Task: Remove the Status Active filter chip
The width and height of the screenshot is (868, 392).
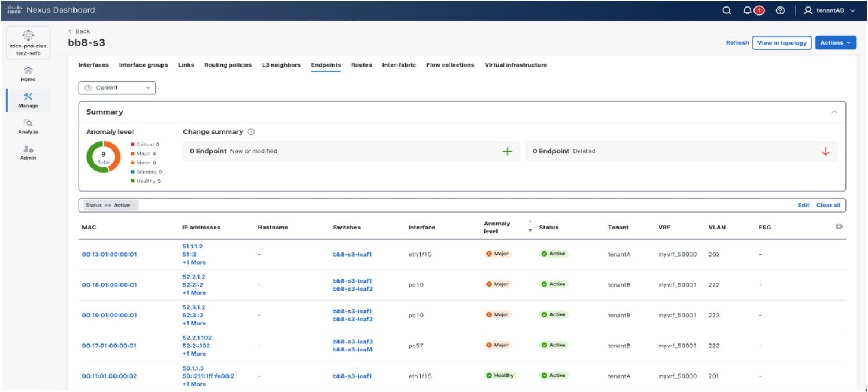Action: pyautogui.click(x=134, y=204)
